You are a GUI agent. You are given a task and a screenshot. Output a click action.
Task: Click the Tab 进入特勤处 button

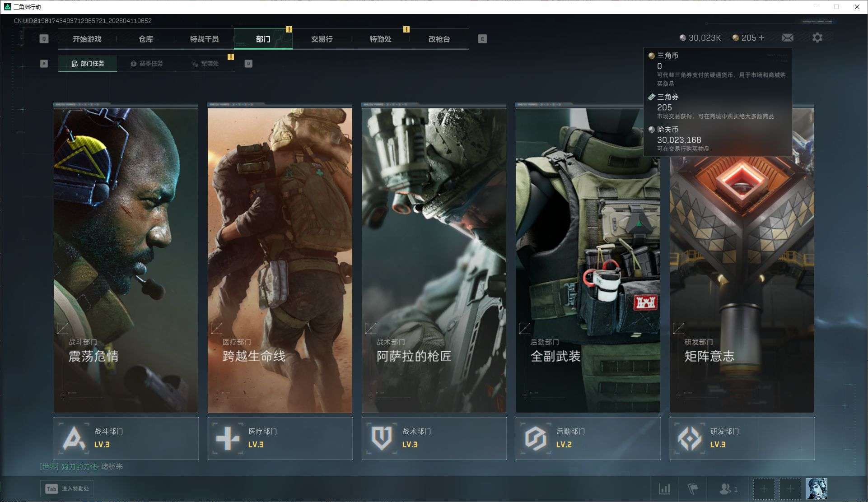(x=67, y=489)
